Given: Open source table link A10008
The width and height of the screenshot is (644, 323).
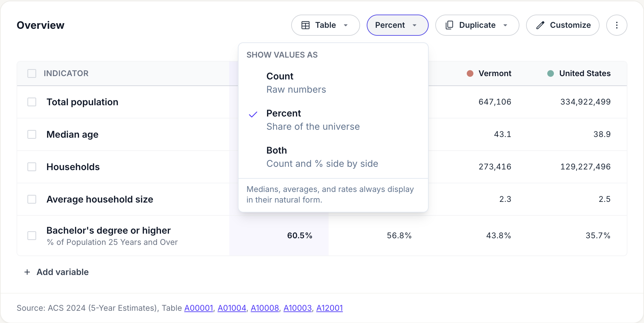Looking at the screenshot, I should point(265,308).
